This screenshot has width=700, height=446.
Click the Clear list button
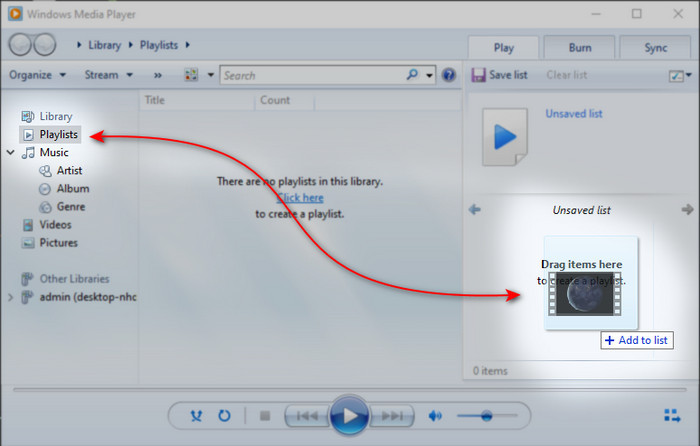point(567,75)
